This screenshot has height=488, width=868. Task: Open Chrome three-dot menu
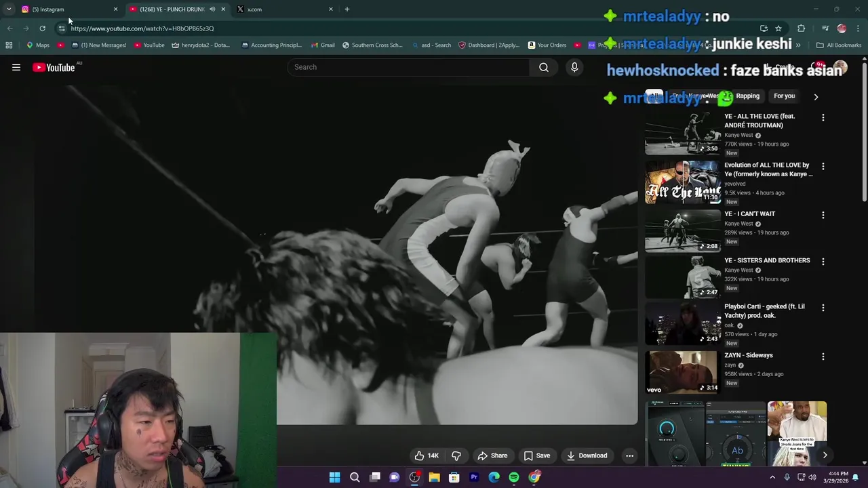[858, 28]
